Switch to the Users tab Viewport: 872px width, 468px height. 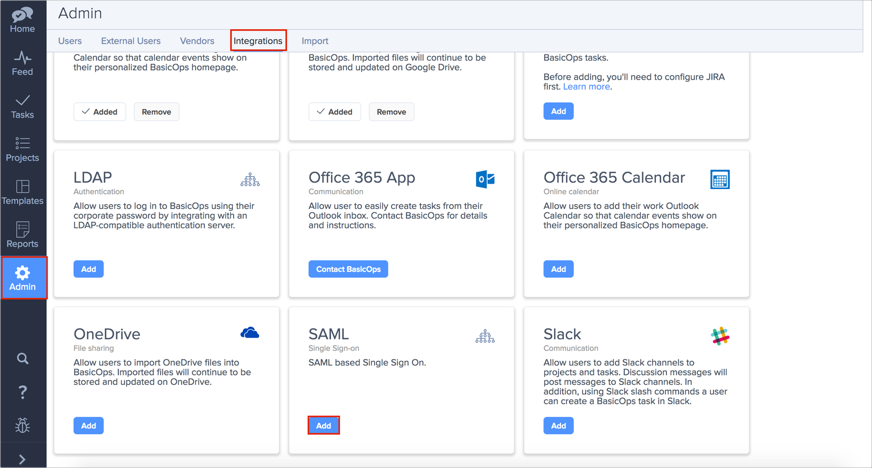[x=70, y=41]
